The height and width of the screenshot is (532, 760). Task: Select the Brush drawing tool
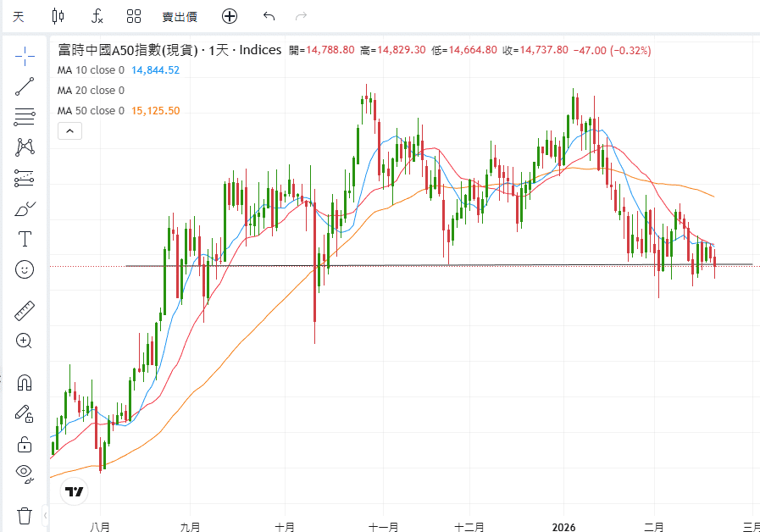pyautogui.click(x=24, y=208)
